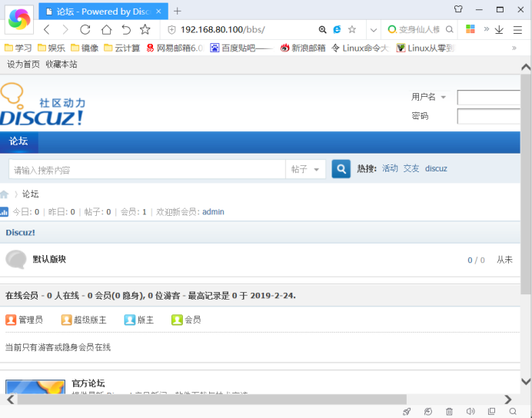Click the status bar rocket accelerator icon
Viewport: 532px width, 418px height.
(407, 412)
